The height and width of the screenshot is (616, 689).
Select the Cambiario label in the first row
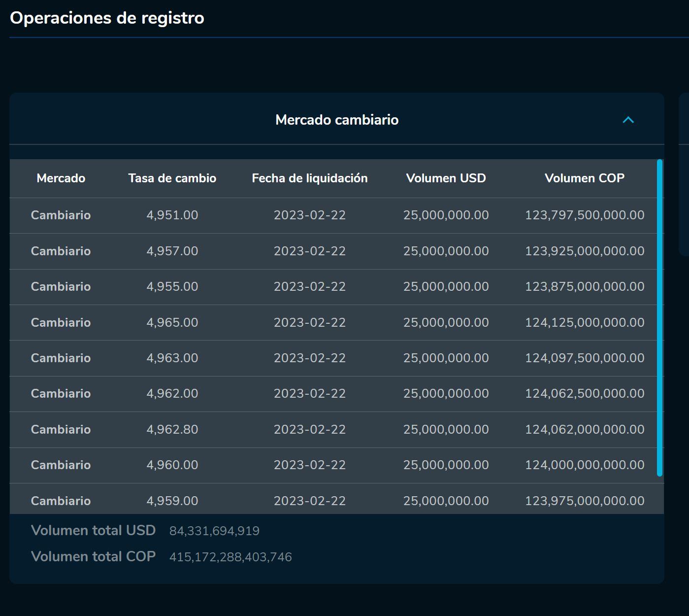(61, 215)
